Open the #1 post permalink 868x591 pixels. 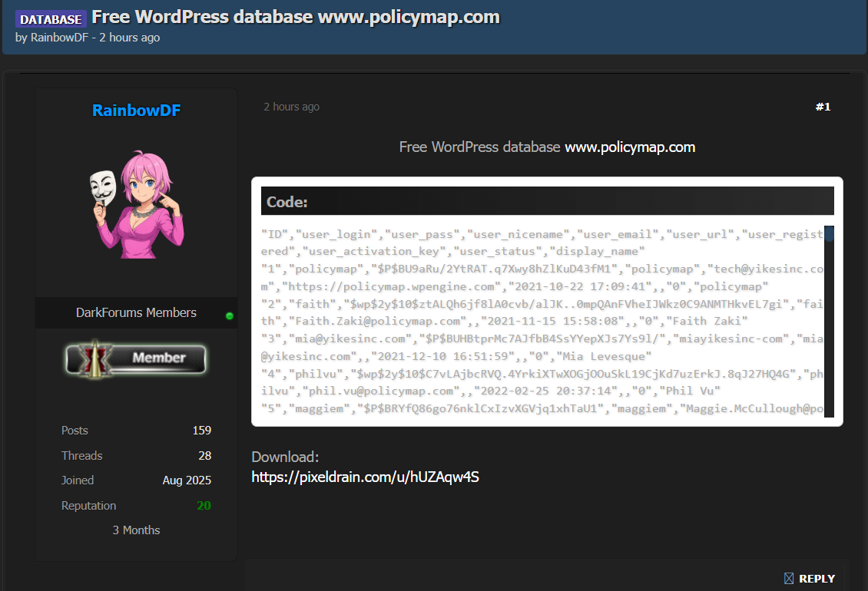pyautogui.click(x=823, y=107)
